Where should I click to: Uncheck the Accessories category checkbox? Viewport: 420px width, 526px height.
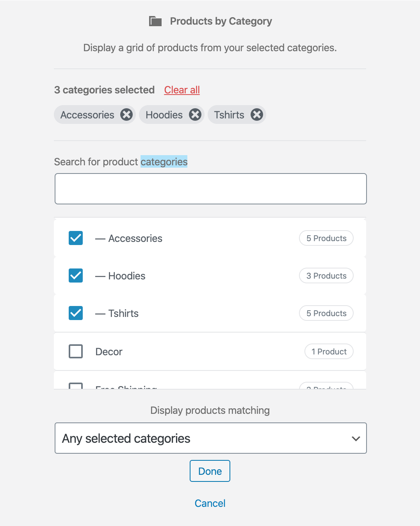[76, 238]
